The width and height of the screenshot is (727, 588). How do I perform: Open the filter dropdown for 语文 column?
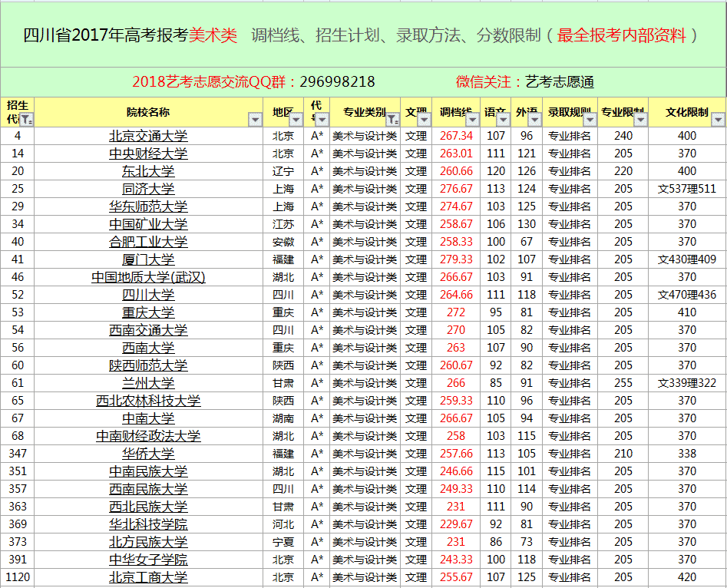coord(503,120)
